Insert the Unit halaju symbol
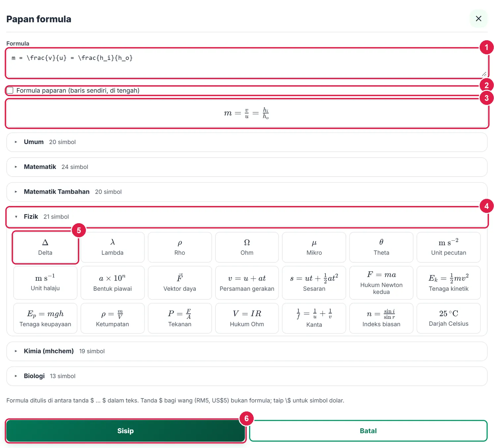Viewport: 494px width, 448px height. 45,283
